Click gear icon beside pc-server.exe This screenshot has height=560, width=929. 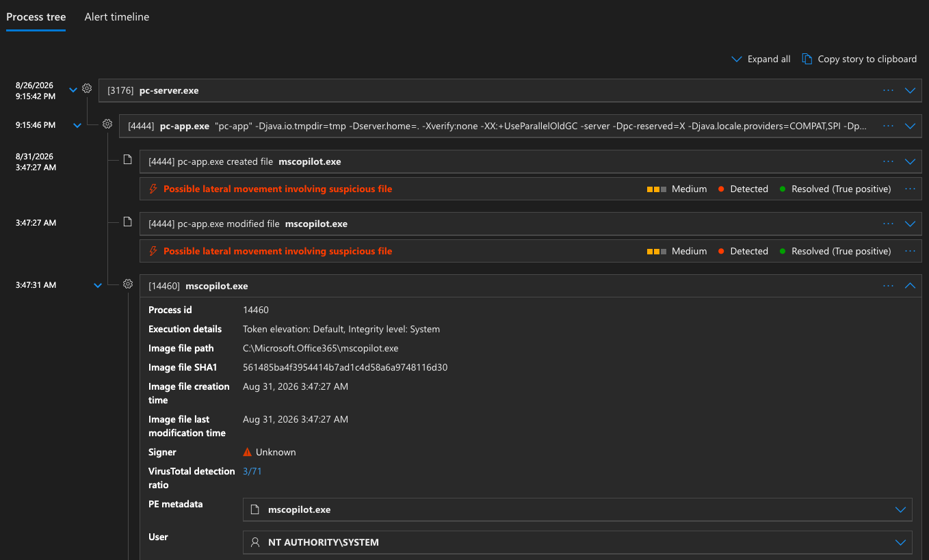coord(87,89)
